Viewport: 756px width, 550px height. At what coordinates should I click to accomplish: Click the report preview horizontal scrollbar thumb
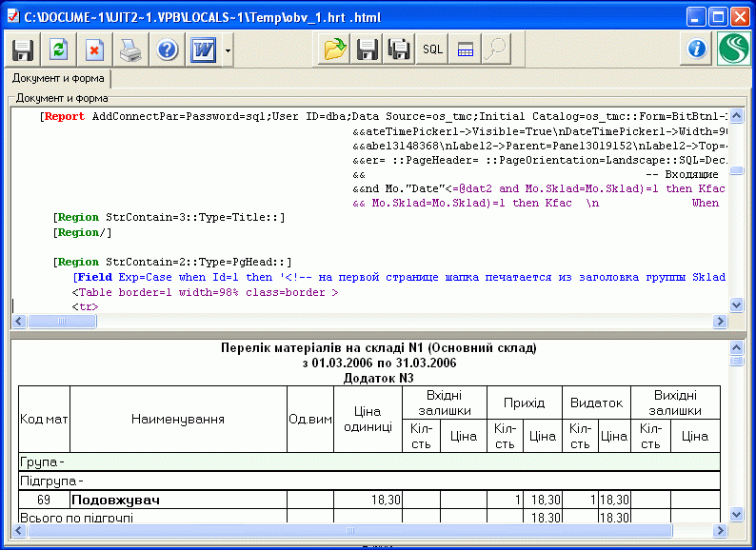click(x=350, y=531)
